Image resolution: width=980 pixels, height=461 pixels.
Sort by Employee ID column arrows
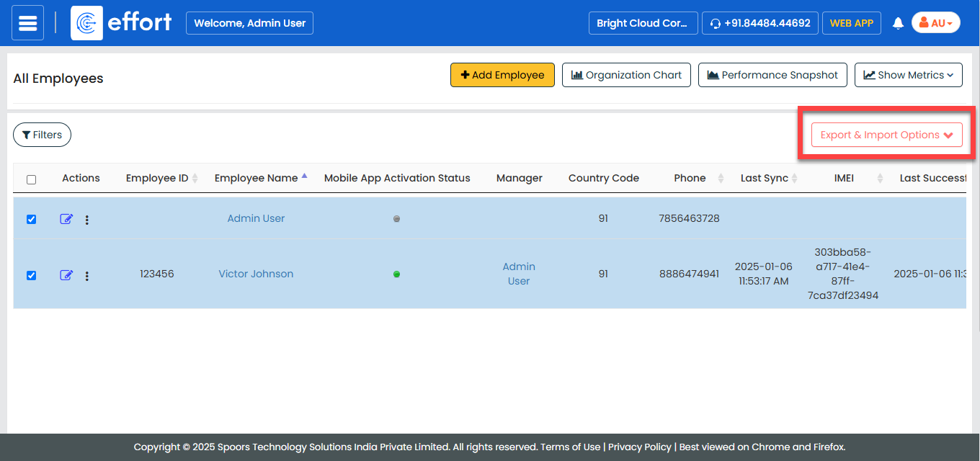pos(195,179)
